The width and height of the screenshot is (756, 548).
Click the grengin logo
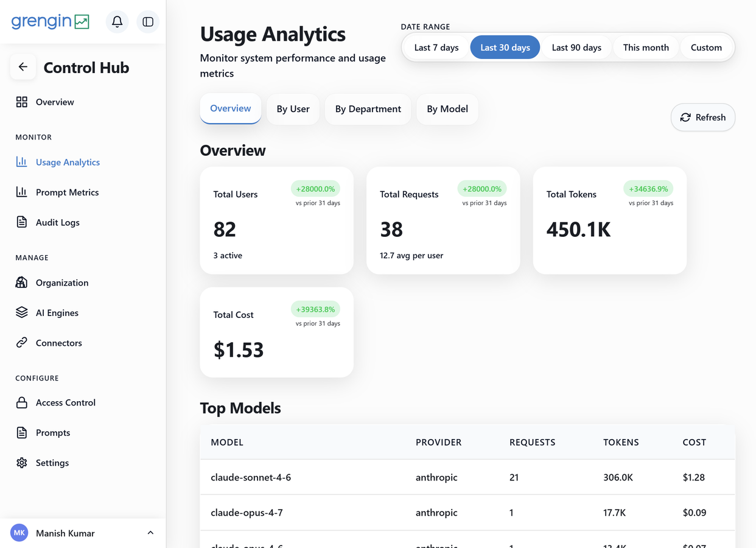pyautogui.click(x=50, y=21)
